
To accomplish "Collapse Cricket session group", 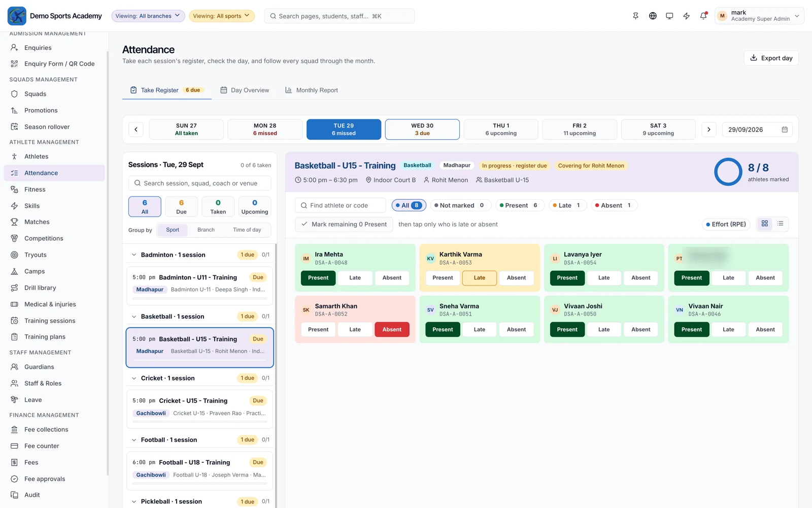I will [134, 378].
